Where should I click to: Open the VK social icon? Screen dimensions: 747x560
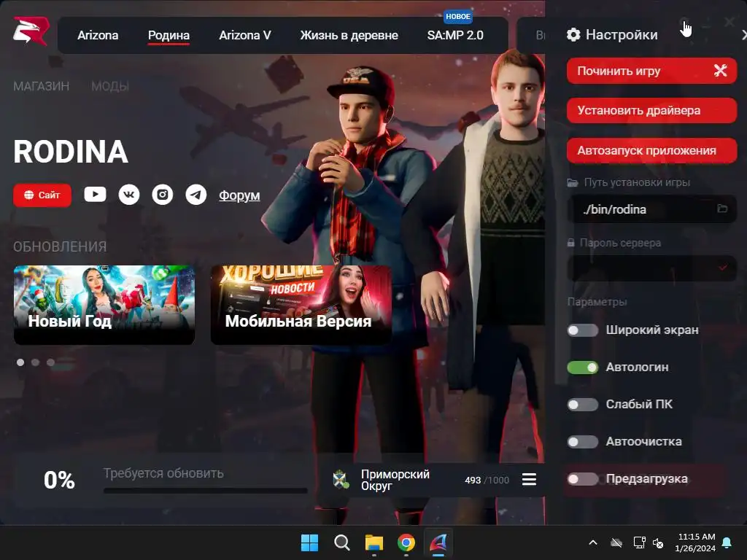tap(128, 195)
